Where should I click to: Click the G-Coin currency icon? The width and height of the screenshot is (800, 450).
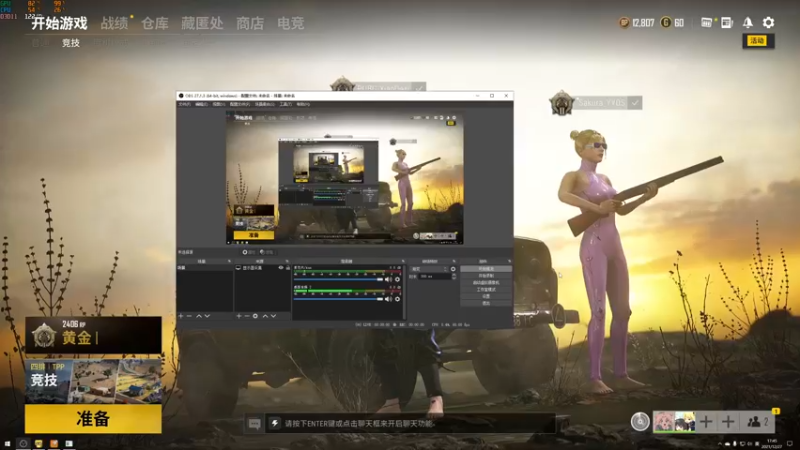666,22
